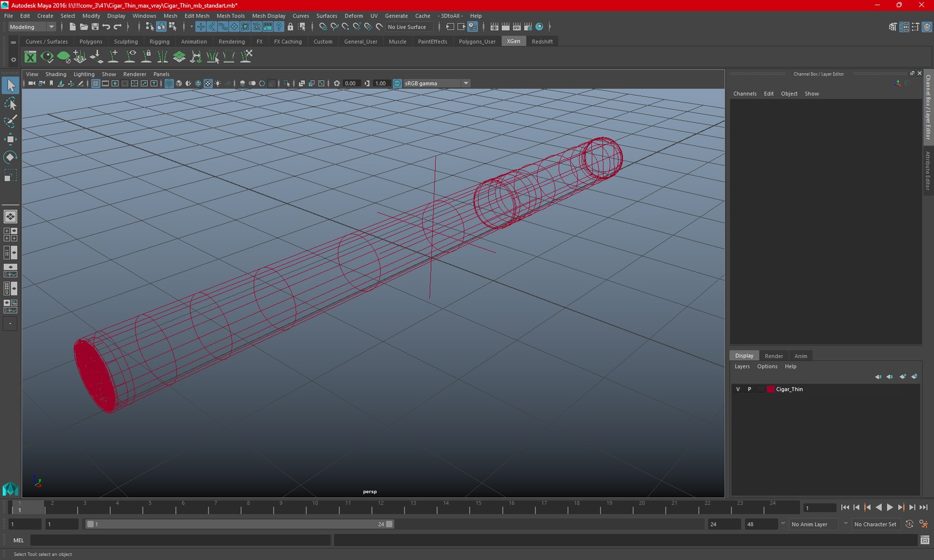
Task: Switch to the Redshift shelf tab
Action: click(542, 41)
